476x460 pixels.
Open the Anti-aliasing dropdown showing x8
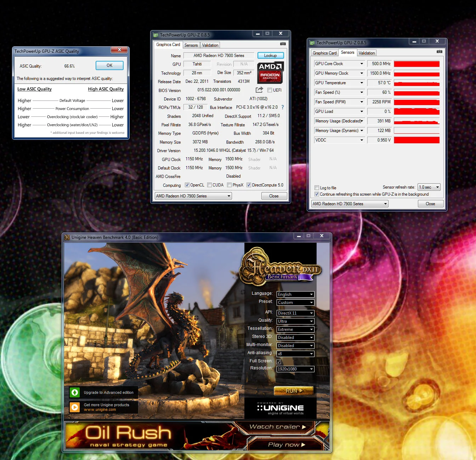point(295,354)
